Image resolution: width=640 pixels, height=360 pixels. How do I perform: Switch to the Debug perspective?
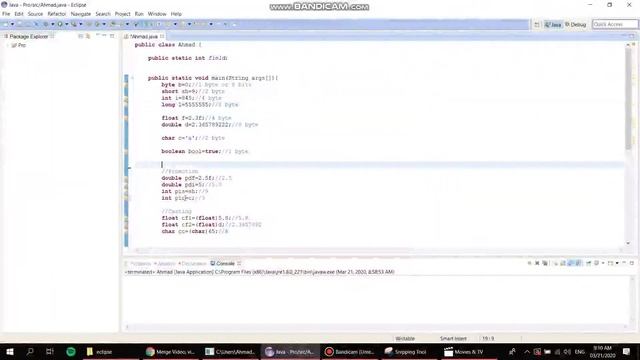click(576, 25)
